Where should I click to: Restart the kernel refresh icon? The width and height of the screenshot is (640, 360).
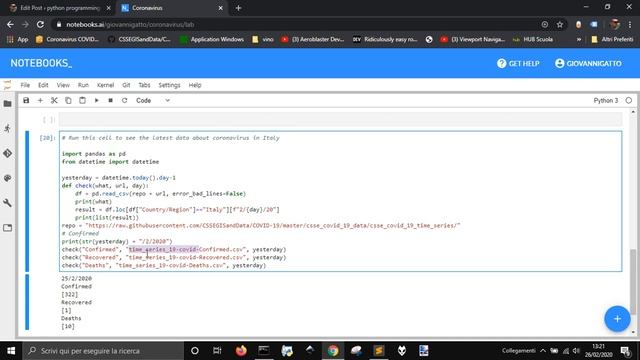point(124,100)
